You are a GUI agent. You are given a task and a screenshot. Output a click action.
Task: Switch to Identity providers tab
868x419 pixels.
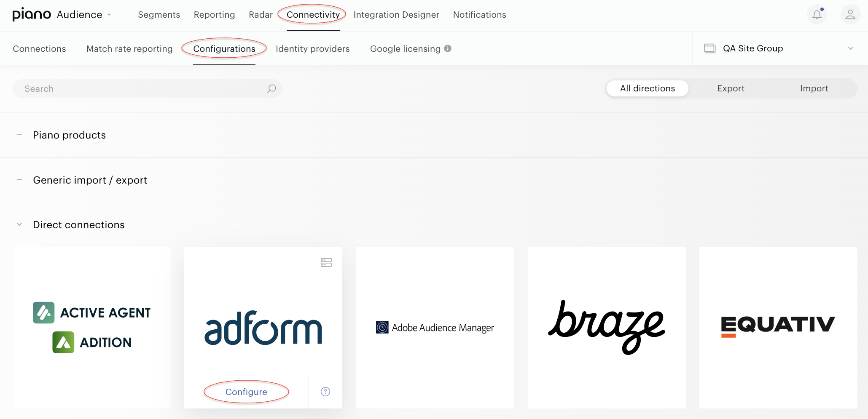point(313,49)
